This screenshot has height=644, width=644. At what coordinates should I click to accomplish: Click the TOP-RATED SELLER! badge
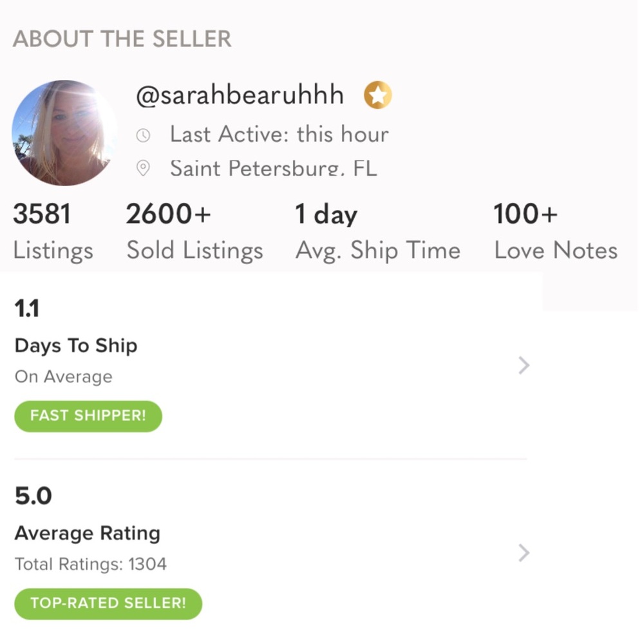108,603
